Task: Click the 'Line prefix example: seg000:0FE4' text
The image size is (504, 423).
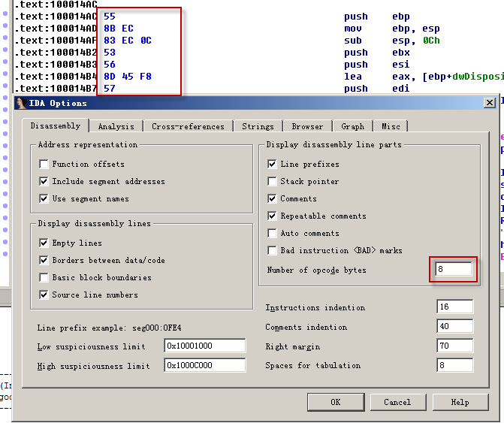Action: point(109,328)
